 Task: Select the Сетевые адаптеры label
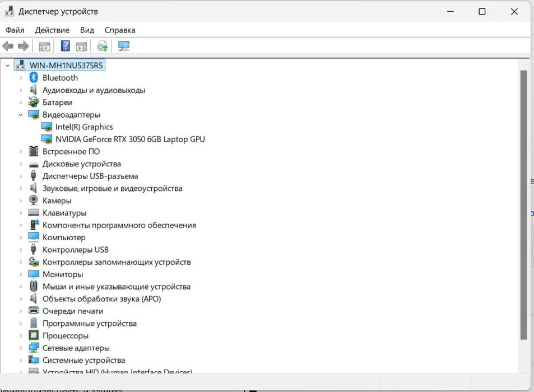tap(76, 348)
